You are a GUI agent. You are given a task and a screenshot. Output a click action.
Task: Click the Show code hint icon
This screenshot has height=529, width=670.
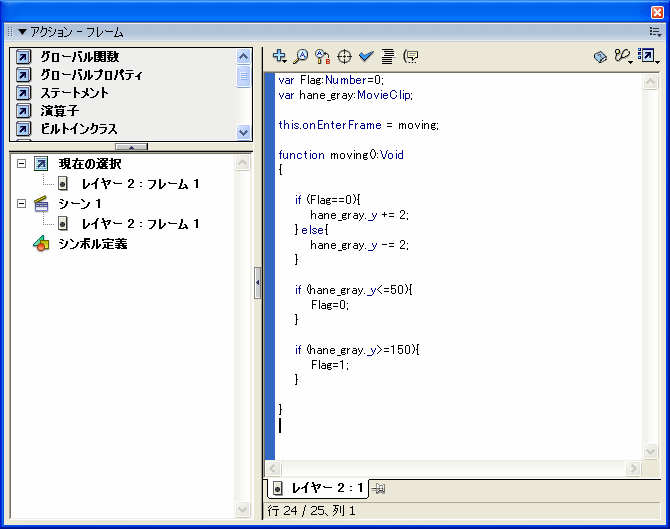(x=411, y=56)
